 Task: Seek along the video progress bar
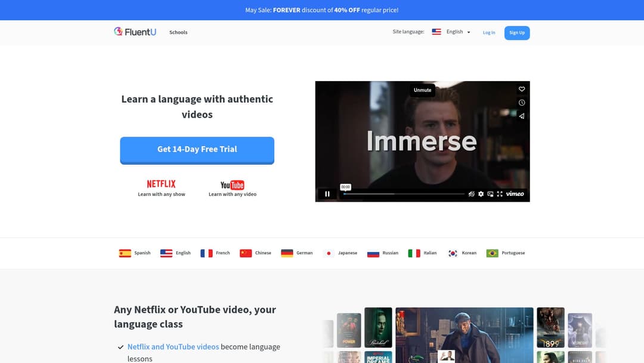point(404,194)
